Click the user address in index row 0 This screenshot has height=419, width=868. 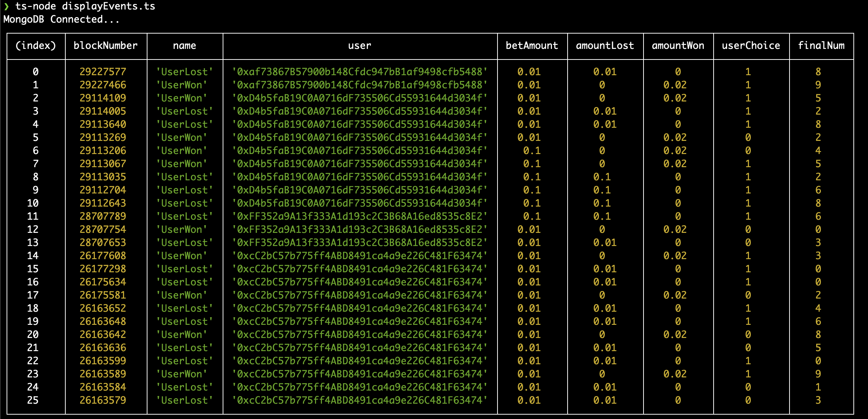(360, 72)
